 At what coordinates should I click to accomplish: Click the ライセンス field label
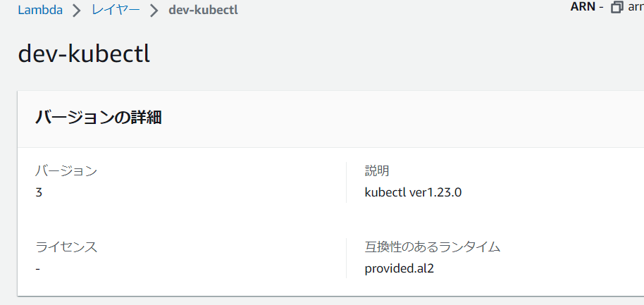(x=66, y=247)
